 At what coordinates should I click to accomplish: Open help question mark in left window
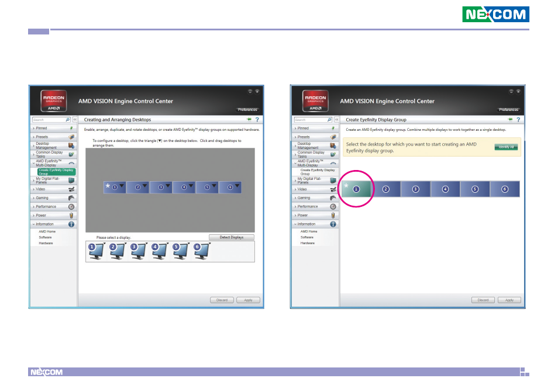(257, 120)
